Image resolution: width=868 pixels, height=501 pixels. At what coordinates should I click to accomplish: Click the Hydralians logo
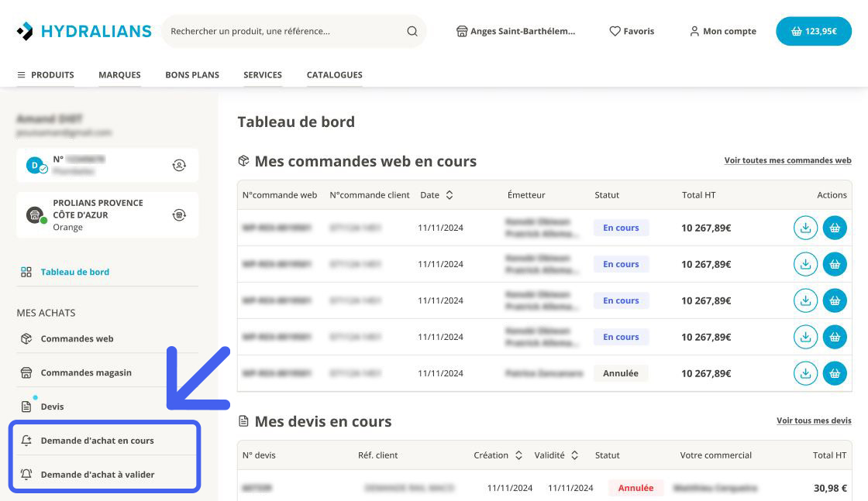pos(84,32)
